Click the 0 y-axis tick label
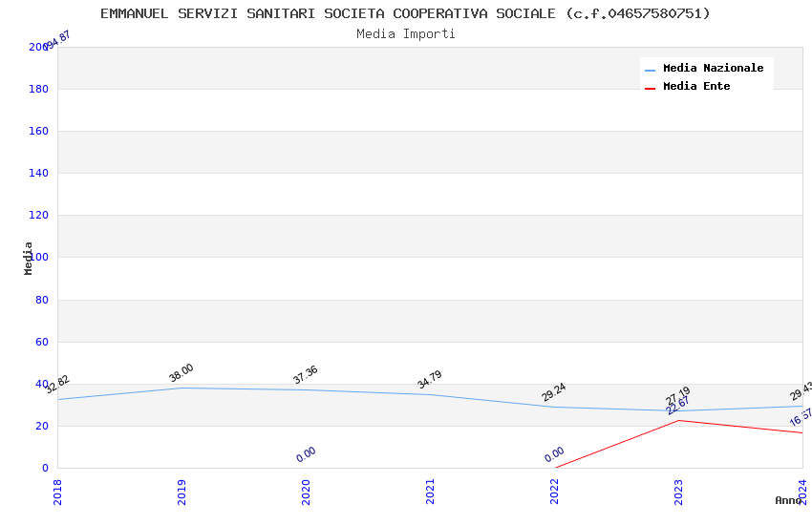The width and height of the screenshot is (812, 525). pyautogui.click(x=46, y=468)
